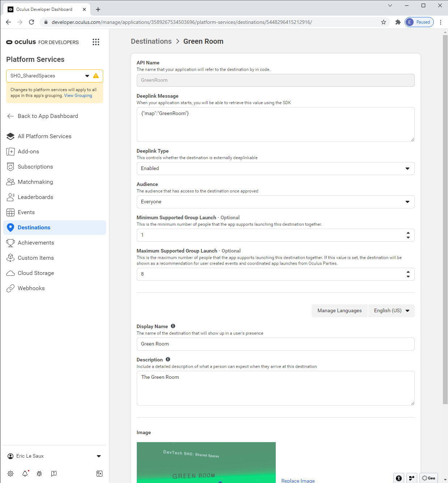
Task: Click the Display Name info icon
Action: (173, 326)
